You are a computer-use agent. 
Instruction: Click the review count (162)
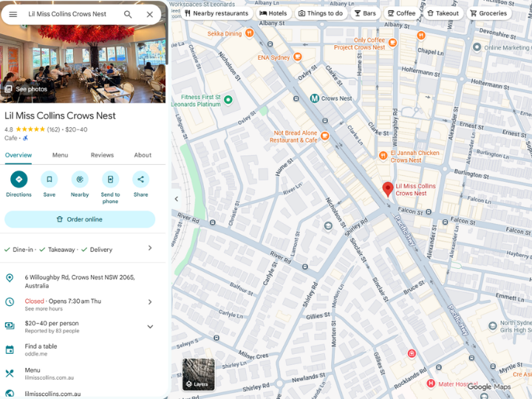click(x=53, y=129)
